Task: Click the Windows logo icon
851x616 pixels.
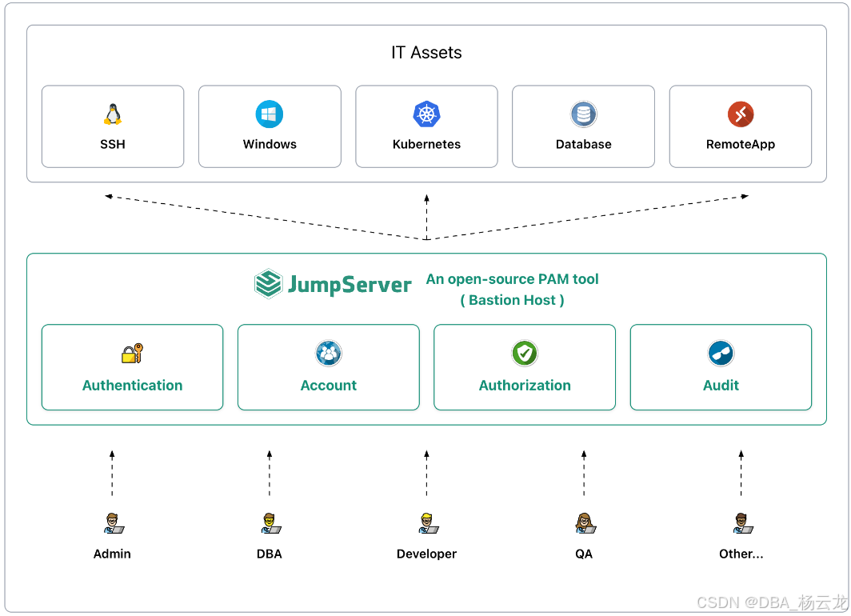Action: (270, 114)
